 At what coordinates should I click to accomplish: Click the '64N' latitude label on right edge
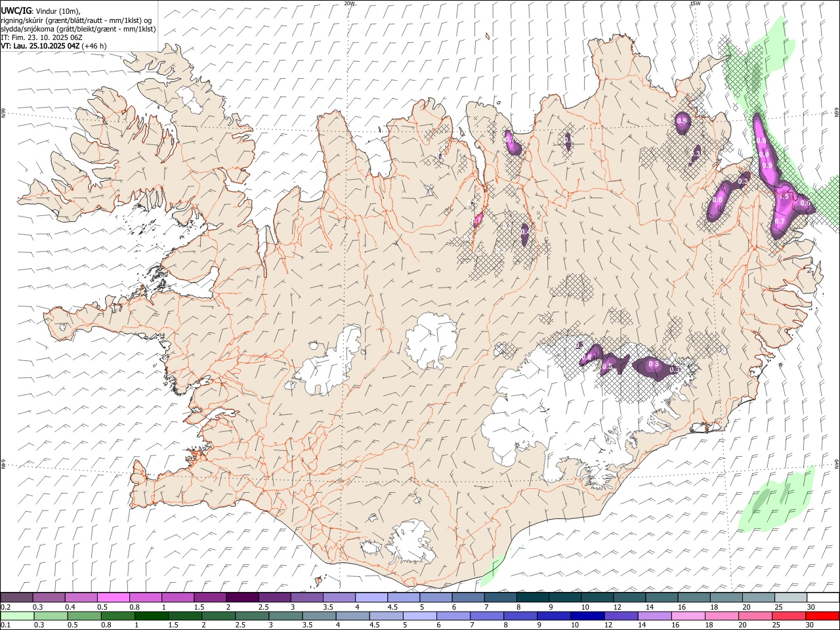pos(837,463)
